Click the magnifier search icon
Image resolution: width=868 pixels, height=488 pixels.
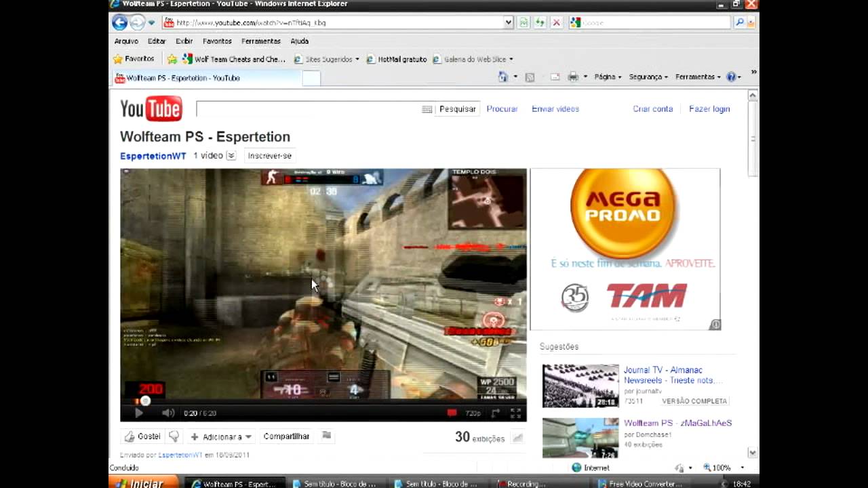coord(740,22)
